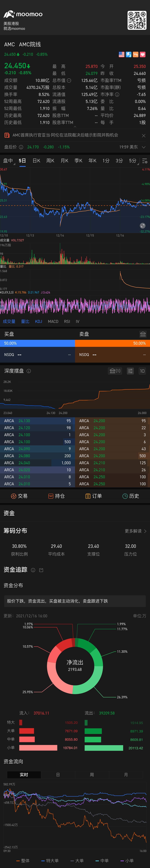Switch to 年K chart tab
This screenshot has width=150, height=868.
[x=92, y=161]
